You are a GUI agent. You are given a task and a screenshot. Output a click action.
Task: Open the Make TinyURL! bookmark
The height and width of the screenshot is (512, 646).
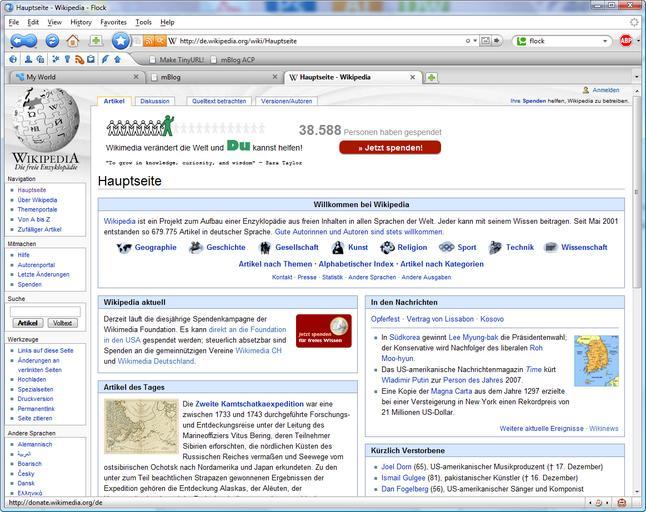pyautogui.click(x=177, y=60)
